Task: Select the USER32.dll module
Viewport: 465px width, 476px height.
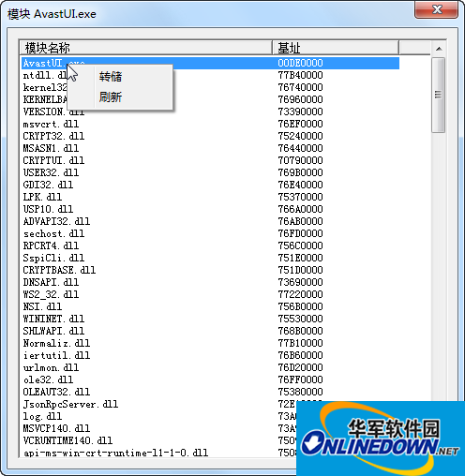Action: tap(51, 172)
